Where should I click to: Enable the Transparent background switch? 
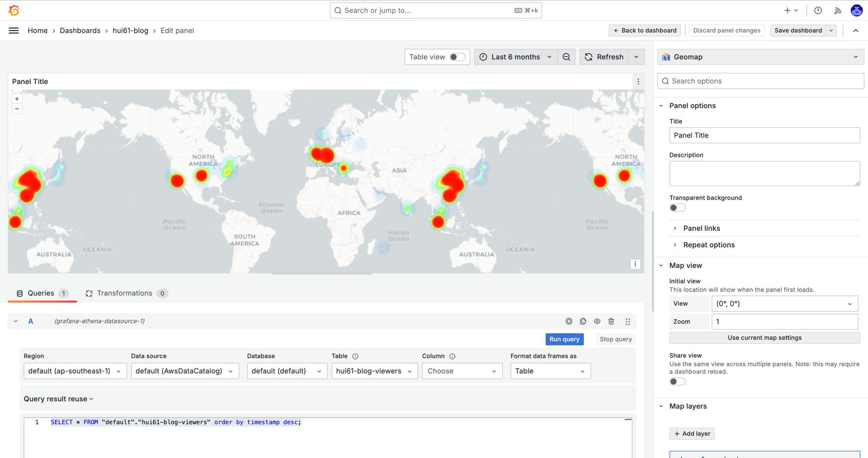click(x=677, y=208)
